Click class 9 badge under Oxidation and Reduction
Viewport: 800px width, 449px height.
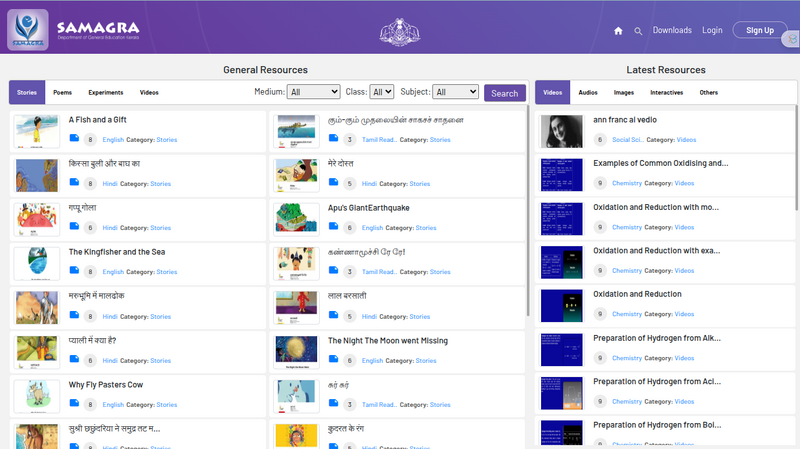point(600,314)
